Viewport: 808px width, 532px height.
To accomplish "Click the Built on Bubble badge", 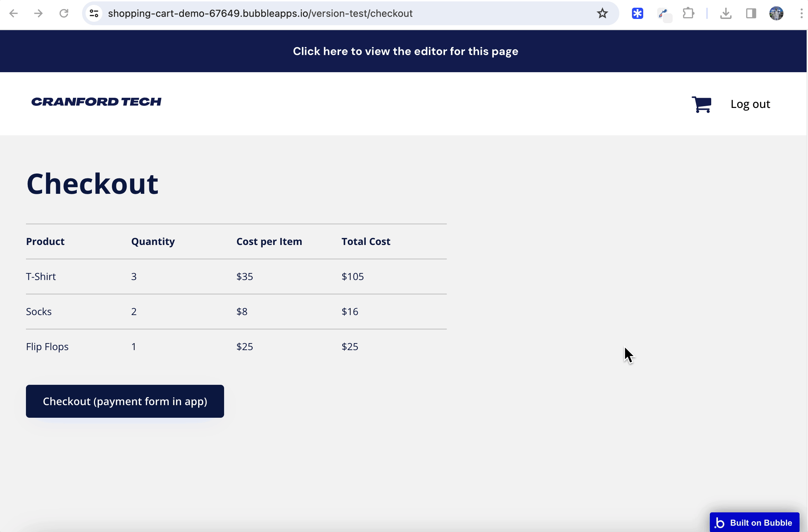I will [x=755, y=523].
